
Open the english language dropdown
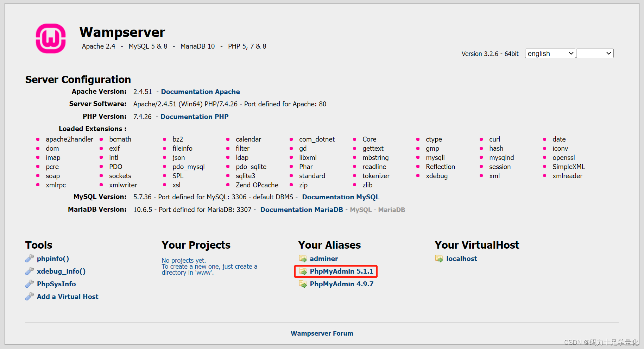click(550, 54)
